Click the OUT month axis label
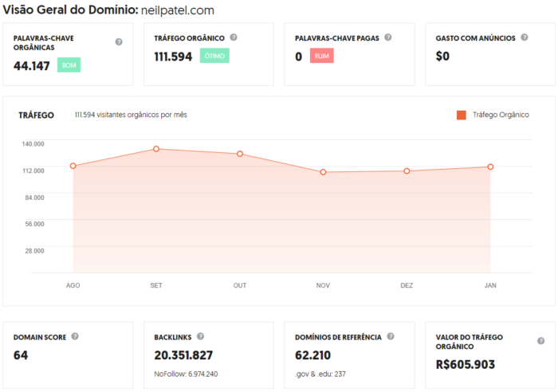This screenshot has height=392, width=558. tap(240, 285)
